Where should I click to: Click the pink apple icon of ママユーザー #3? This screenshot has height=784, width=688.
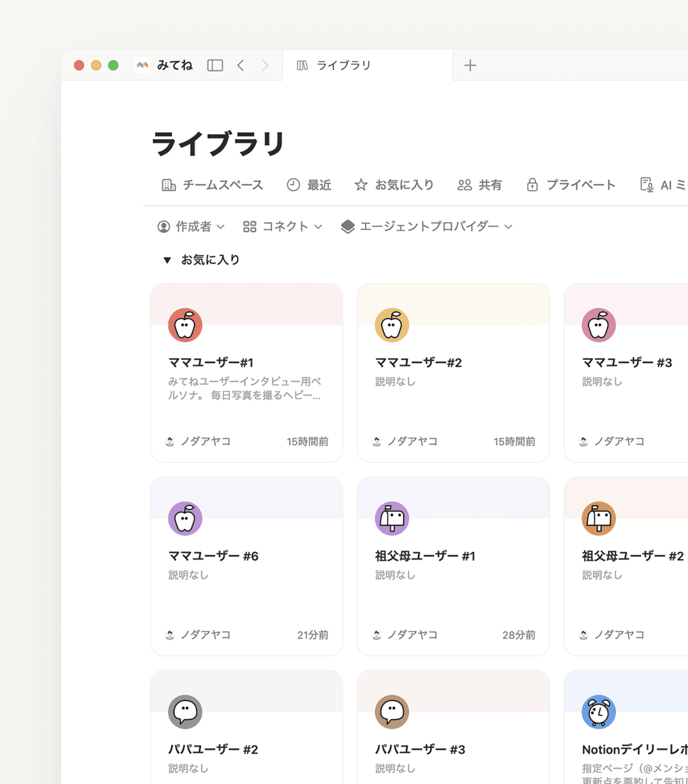[599, 325]
